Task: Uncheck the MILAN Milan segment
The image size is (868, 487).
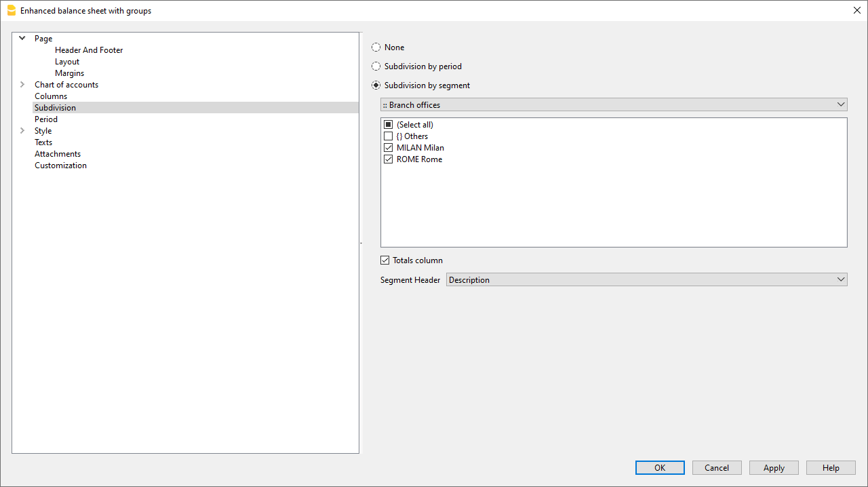Action: (389, 148)
